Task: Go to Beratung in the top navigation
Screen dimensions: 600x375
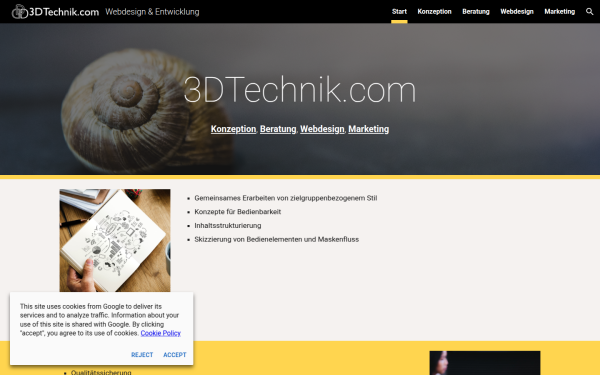Action: (476, 11)
